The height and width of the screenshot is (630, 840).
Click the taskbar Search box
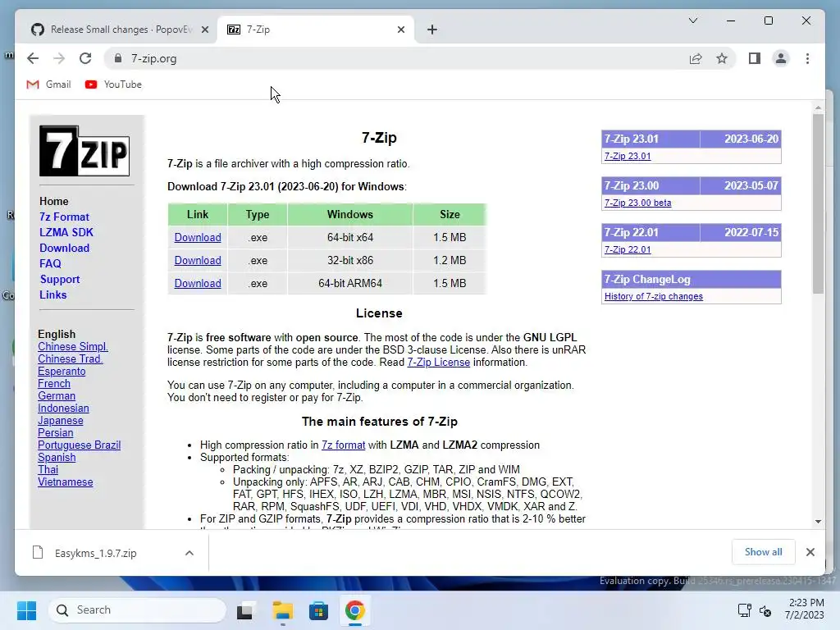click(x=137, y=610)
